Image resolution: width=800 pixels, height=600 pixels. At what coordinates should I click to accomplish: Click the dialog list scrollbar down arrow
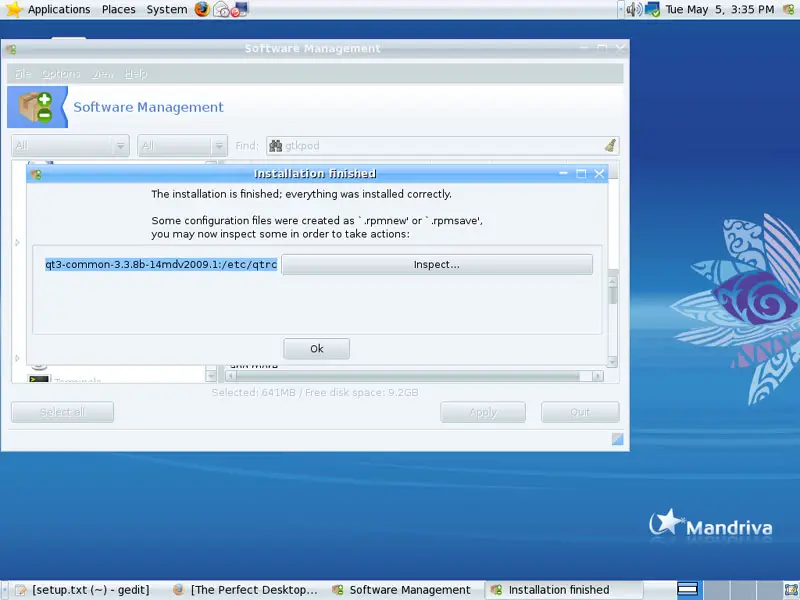(x=613, y=361)
